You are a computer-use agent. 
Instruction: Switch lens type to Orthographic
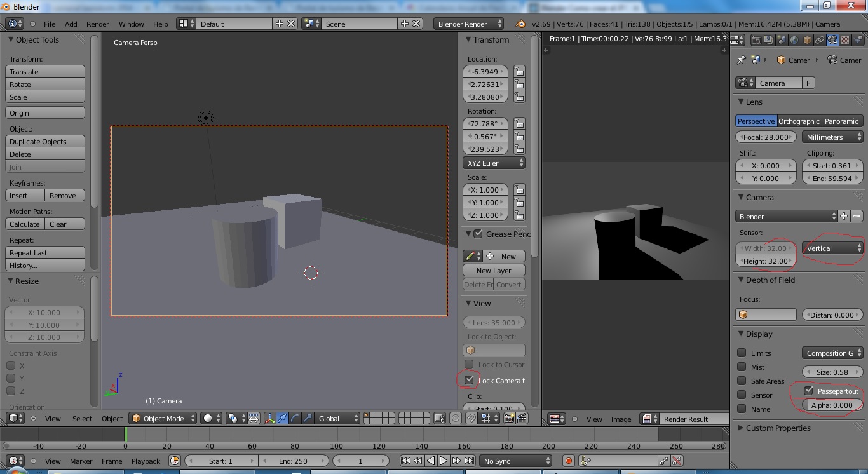coord(799,121)
